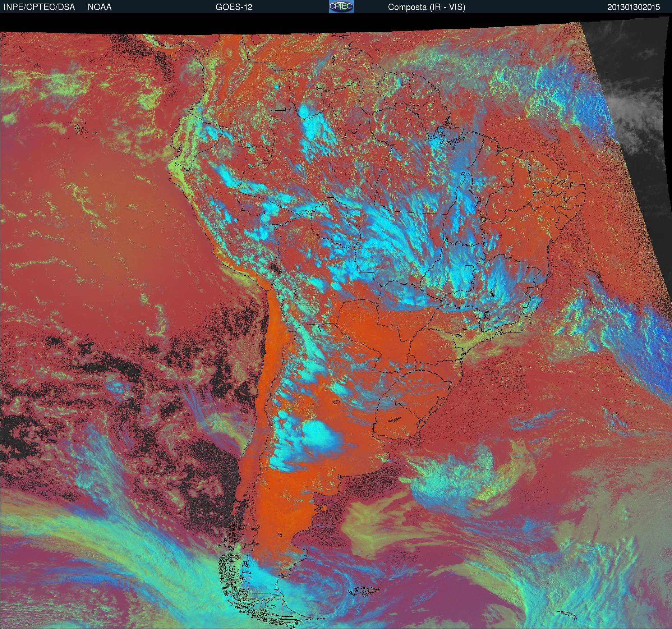The image size is (672, 629).
Task: Click the CPTEC logo in header
Action: 341,6
